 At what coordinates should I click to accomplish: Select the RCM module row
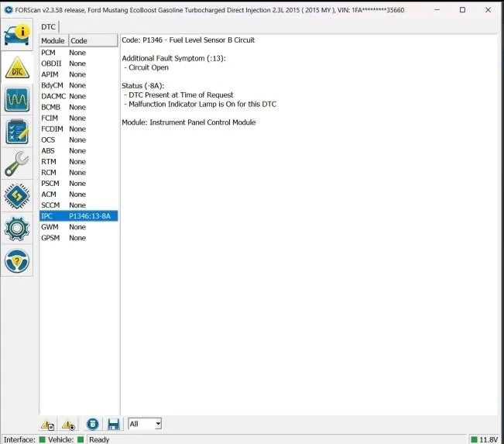pos(78,173)
